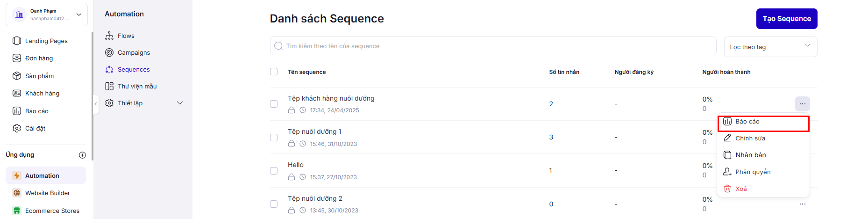Click the three-dots menu for Tệp nuôi dưỡng 2
The height and width of the screenshot is (219, 868).
(x=802, y=204)
